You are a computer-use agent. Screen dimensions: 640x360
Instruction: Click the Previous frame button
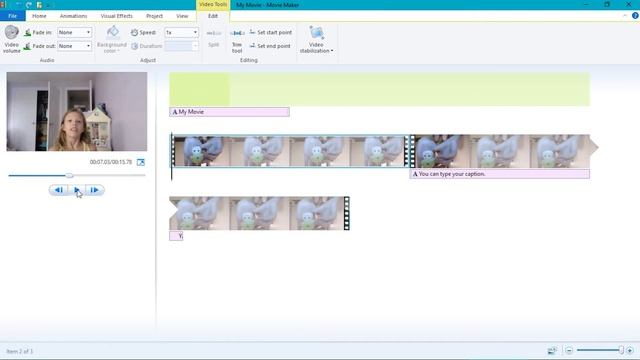tap(58, 190)
